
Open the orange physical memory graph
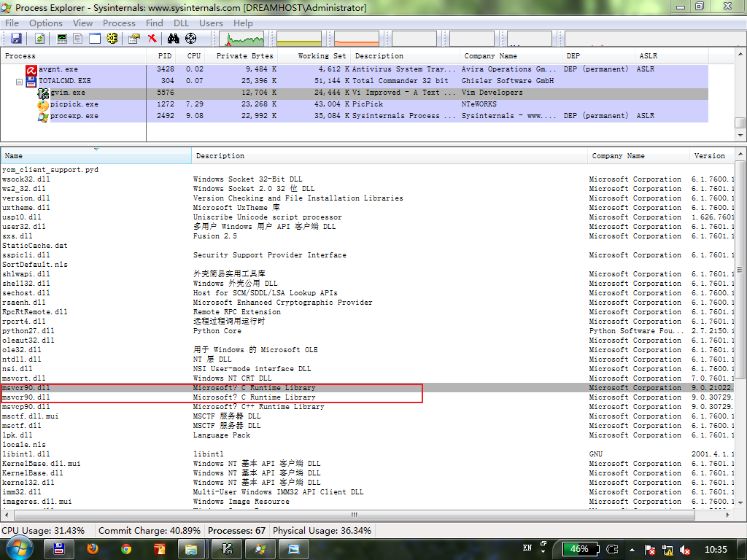357,39
